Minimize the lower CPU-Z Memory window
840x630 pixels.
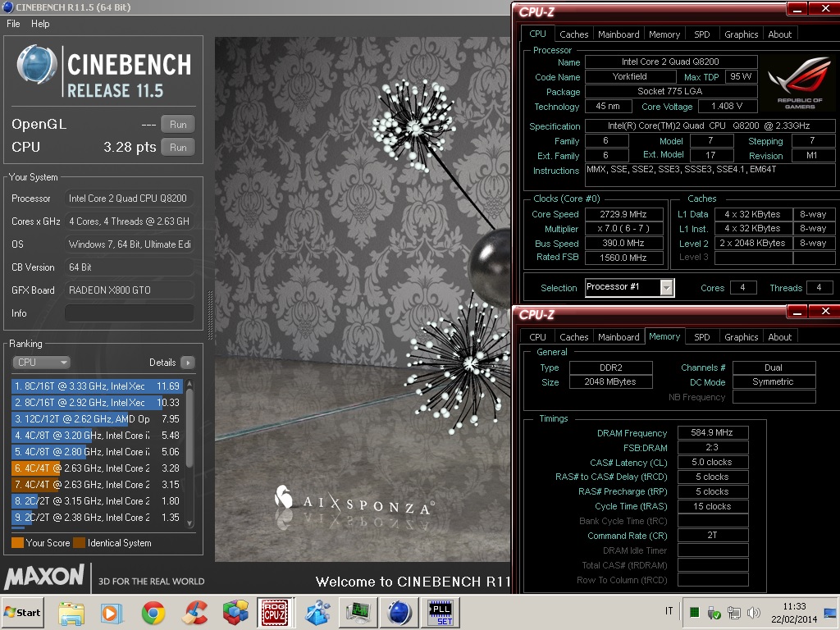click(x=797, y=311)
